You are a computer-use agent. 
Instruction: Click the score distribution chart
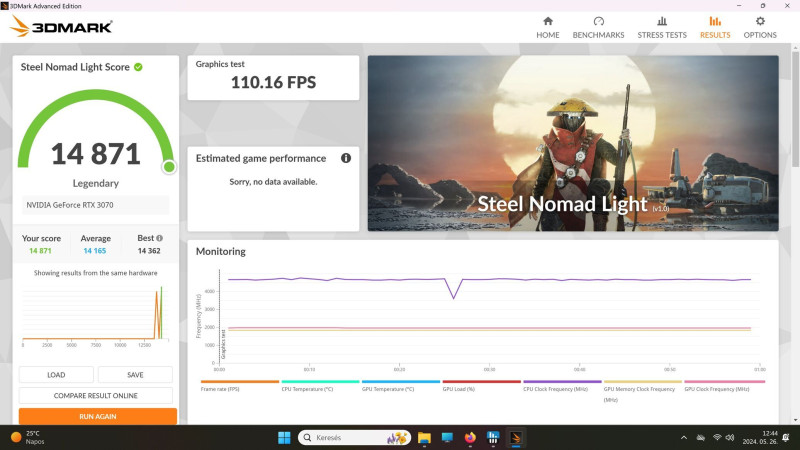pos(95,315)
